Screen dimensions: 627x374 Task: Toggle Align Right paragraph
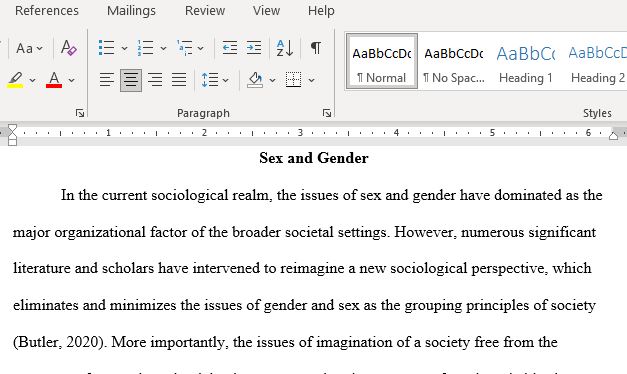click(155, 80)
